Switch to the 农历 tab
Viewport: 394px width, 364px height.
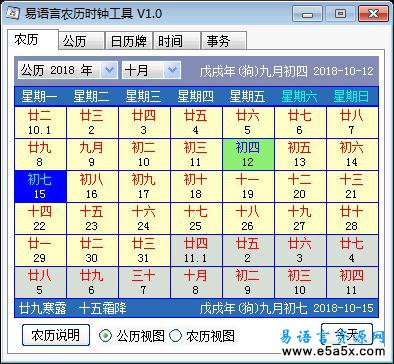[x=32, y=40]
